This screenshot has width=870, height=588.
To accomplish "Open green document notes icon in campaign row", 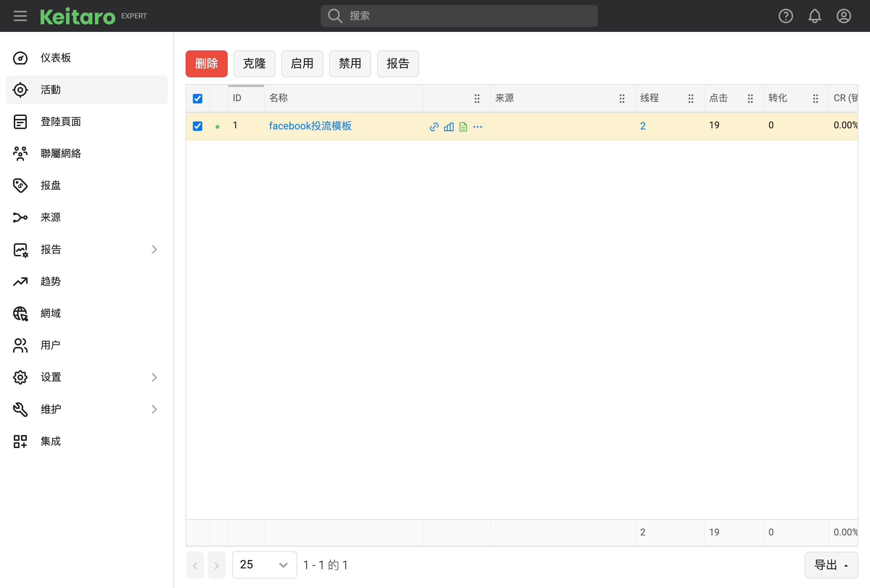I will pyautogui.click(x=463, y=127).
